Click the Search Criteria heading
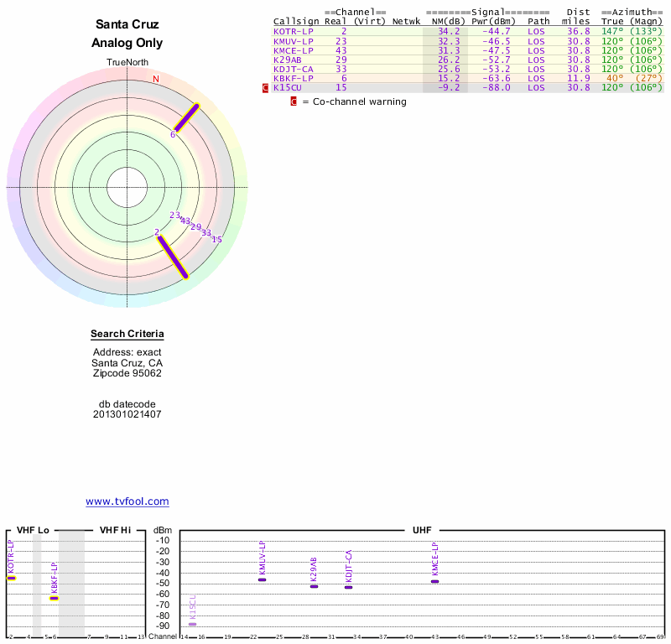671x644 pixels. tap(127, 334)
